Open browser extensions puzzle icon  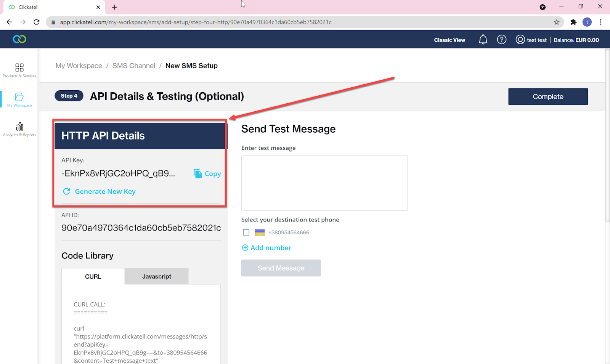coord(573,22)
